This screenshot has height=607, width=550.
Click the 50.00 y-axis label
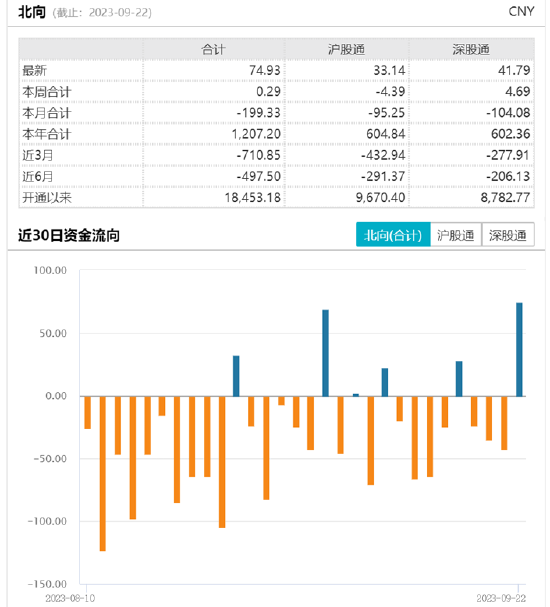coord(53,333)
